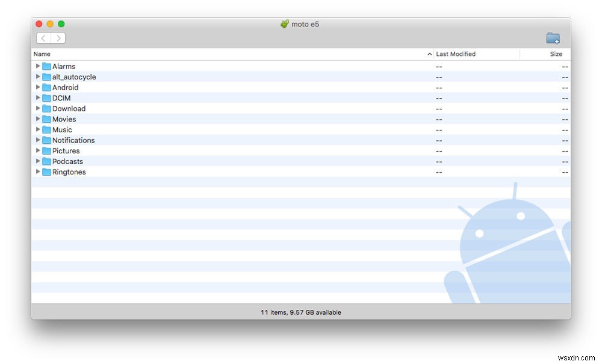Sort by the Last Modified column header

pyautogui.click(x=476, y=54)
